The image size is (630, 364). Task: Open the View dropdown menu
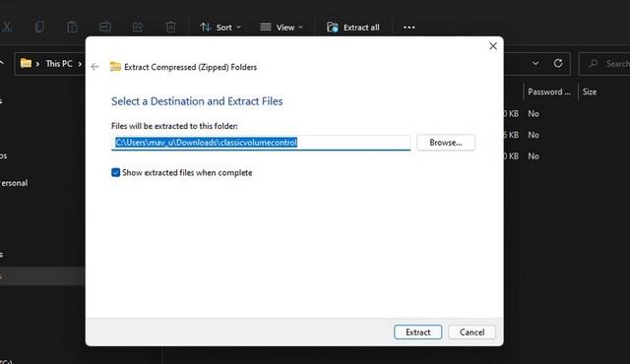coord(282,28)
